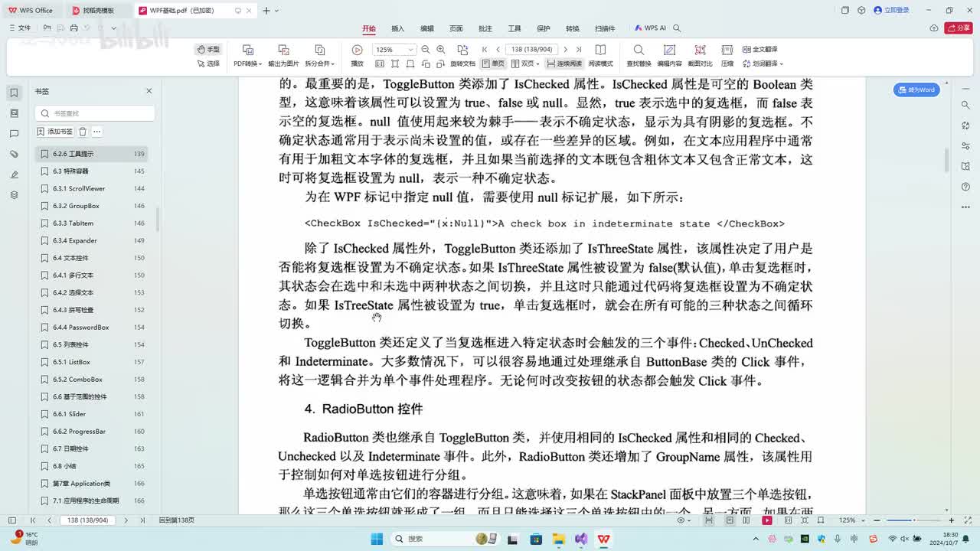Choose the Select tool (选择)
980x551 pixels.
(x=208, y=64)
